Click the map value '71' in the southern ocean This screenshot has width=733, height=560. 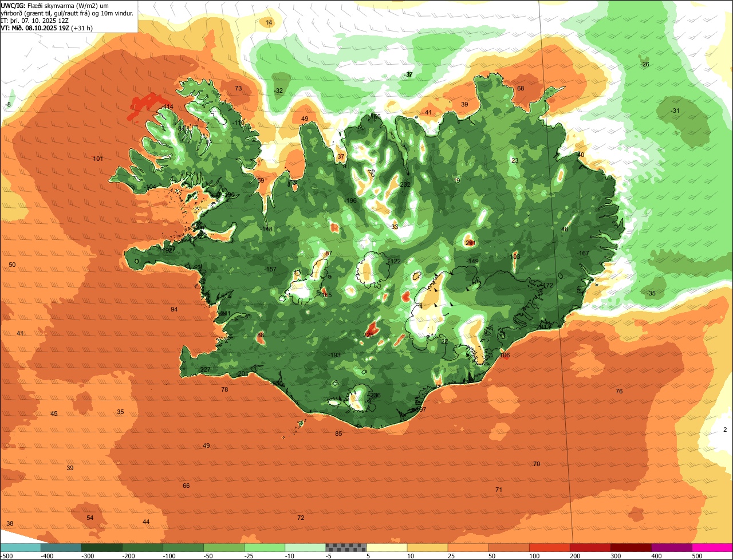(499, 490)
